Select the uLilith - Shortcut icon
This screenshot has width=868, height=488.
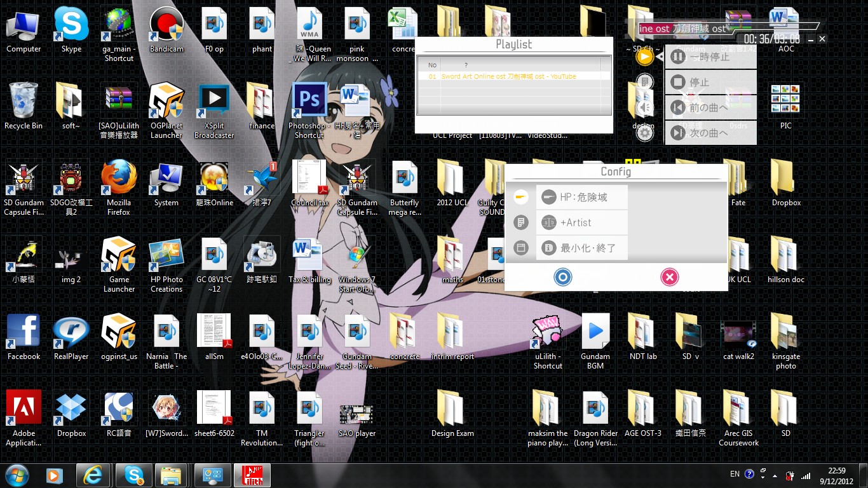click(x=548, y=342)
